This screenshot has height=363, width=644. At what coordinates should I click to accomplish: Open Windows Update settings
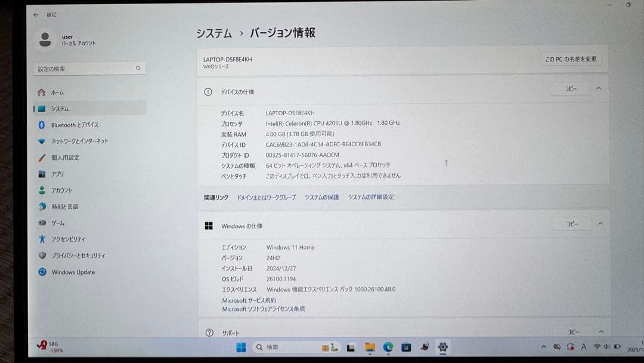click(89, 272)
